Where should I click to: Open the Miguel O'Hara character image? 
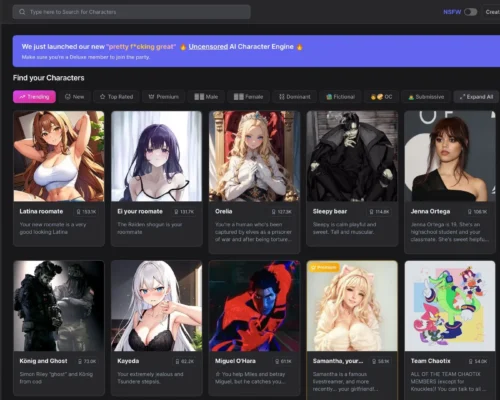(254, 306)
